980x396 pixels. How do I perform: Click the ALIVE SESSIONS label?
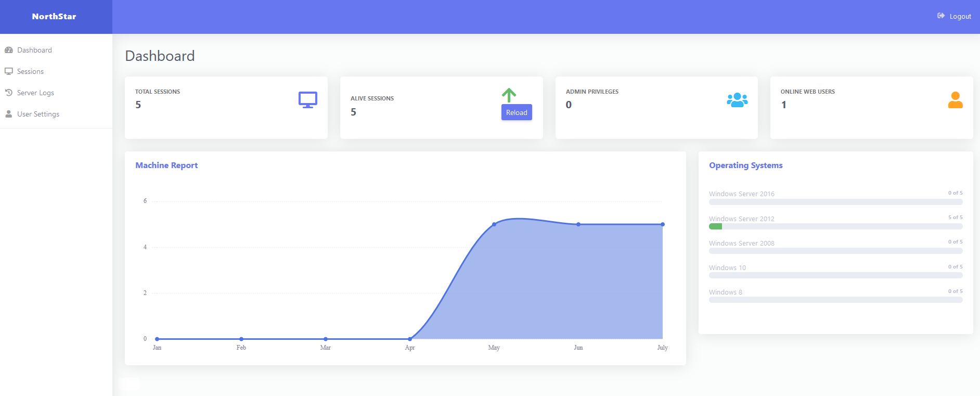point(372,98)
